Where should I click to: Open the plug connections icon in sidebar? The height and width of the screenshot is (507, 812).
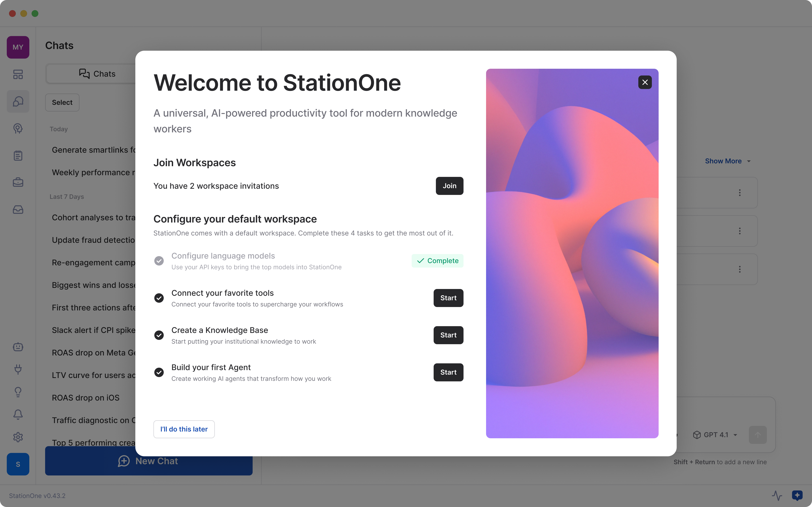18,370
